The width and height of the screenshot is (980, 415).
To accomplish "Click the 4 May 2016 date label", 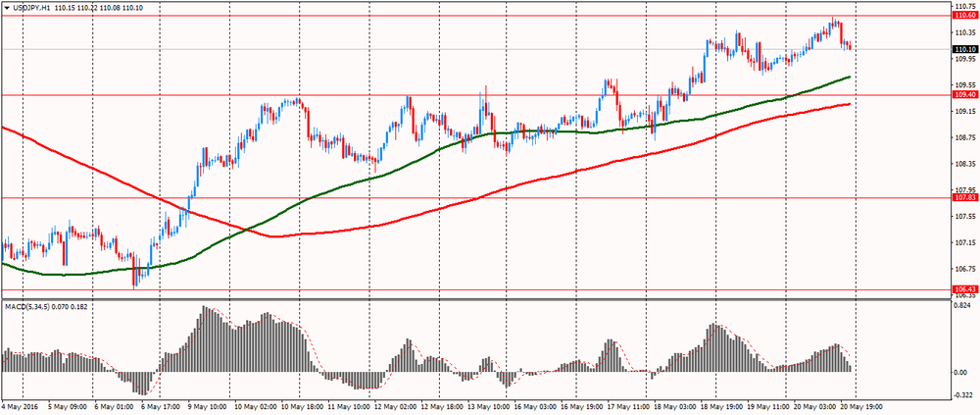I will (19, 406).
